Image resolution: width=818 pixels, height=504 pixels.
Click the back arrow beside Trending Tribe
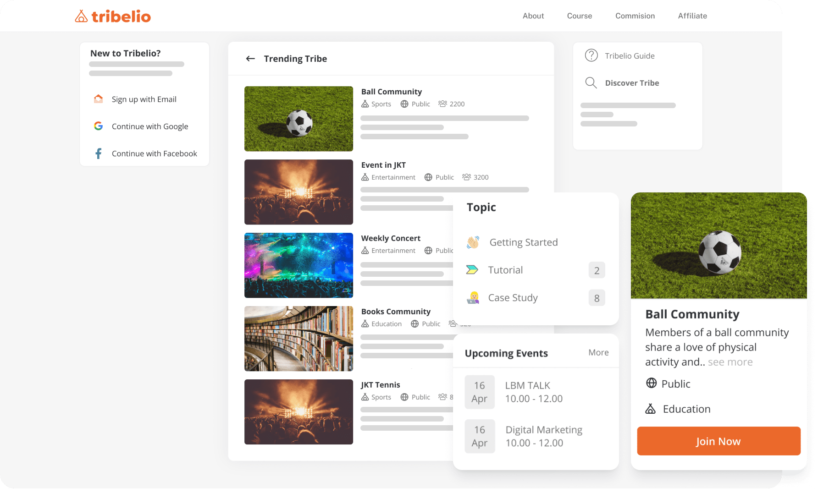250,59
